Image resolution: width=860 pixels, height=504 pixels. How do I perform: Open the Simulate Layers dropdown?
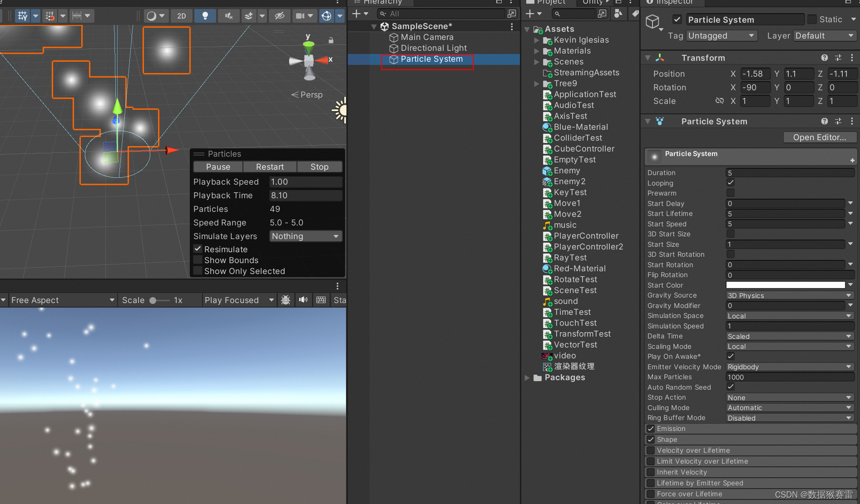305,236
